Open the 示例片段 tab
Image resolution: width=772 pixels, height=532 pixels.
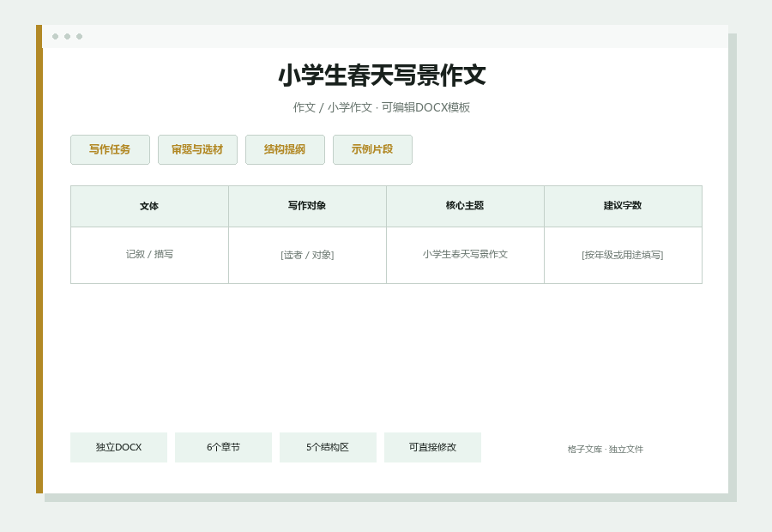(373, 150)
